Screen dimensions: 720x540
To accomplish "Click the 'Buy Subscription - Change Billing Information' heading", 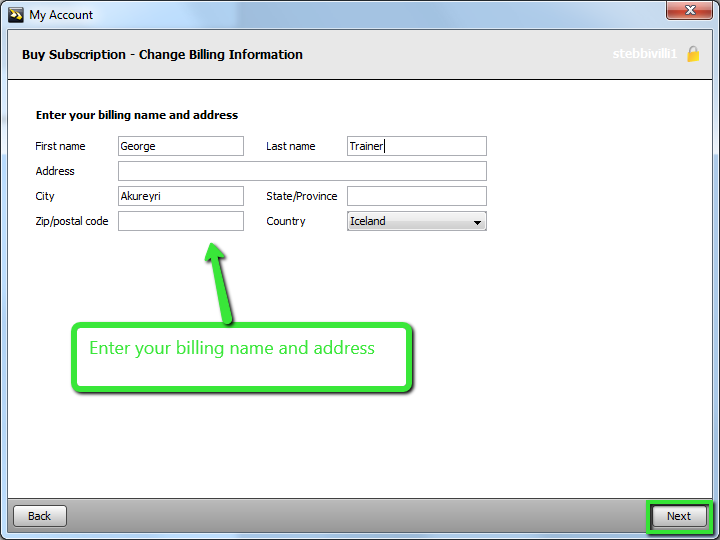I will point(162,54).
